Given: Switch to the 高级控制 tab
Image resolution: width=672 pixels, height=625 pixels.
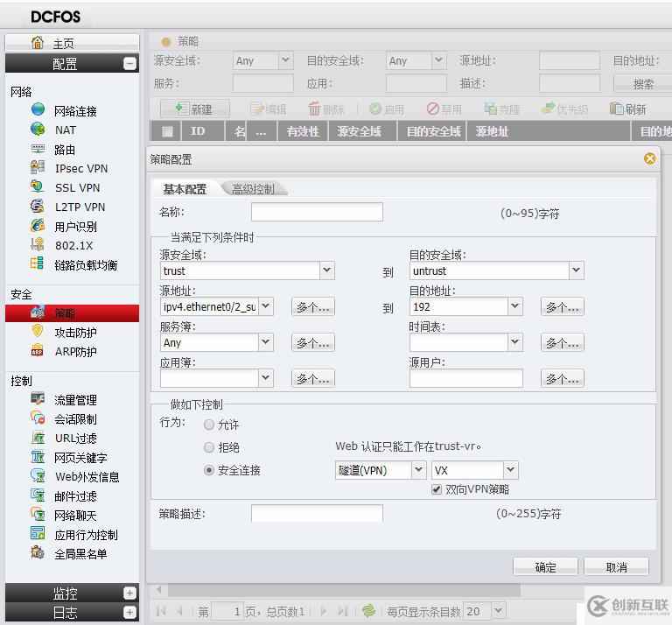Looking at the screenshot, I should pyautogui.click(x=253, y=189).
